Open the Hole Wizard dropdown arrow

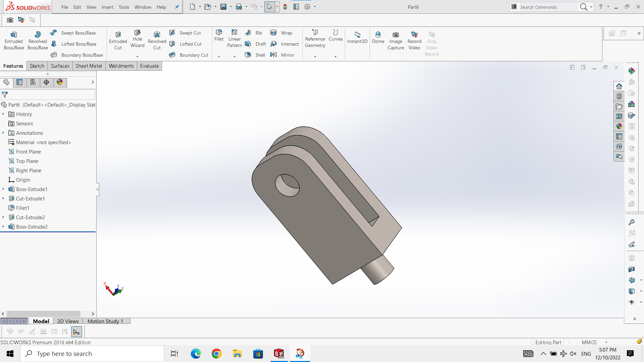137,57
